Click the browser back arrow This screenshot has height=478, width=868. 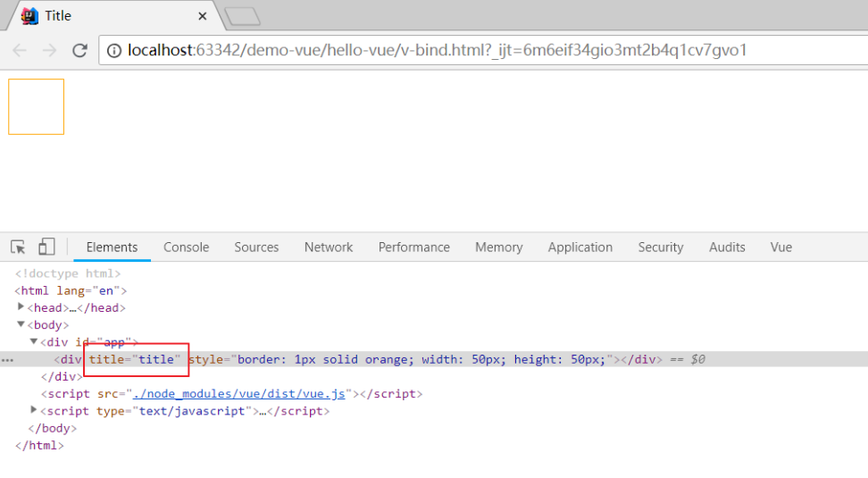pyautogui.click(x=20, y=50)
